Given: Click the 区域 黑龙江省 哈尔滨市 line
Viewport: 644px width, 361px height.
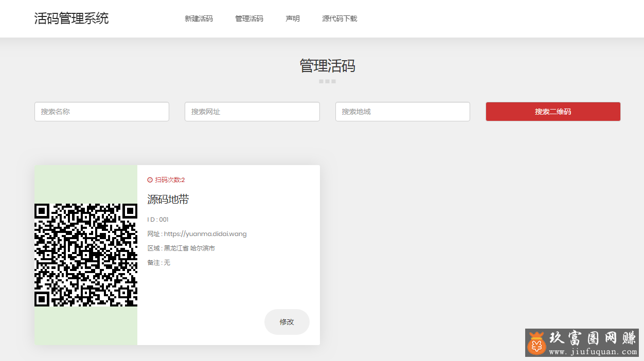Looking at the screenshot, I should click(x=181, y=248).
